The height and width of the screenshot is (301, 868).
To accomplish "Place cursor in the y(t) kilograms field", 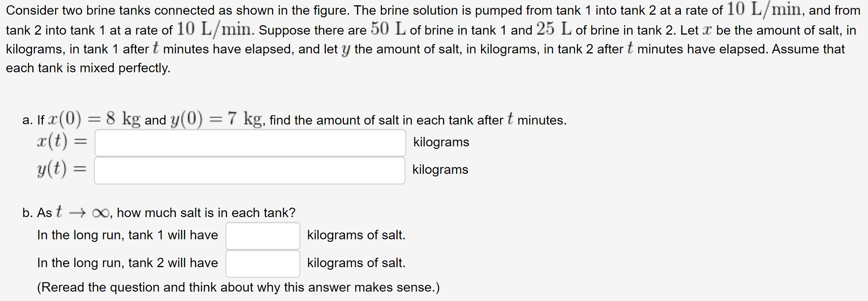I will coord(250,170).
